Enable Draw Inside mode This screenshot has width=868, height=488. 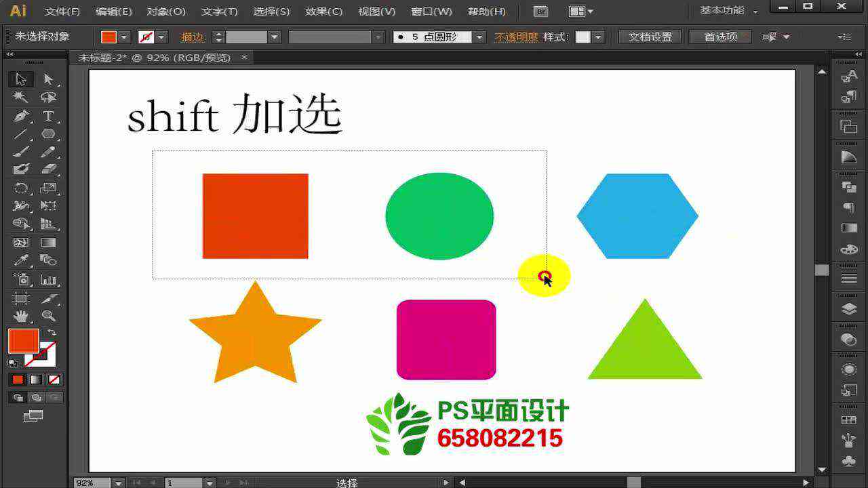pos(54,397)
